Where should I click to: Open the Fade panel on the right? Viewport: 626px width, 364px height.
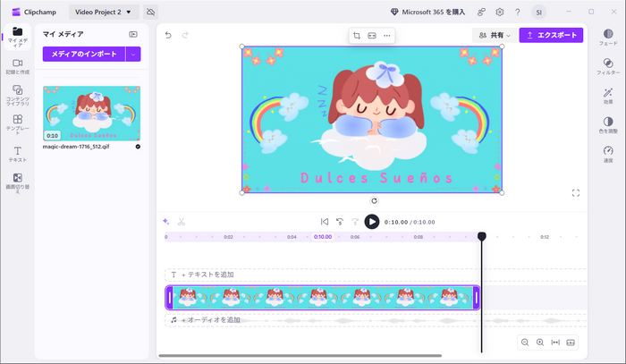[x=608, y=38]
